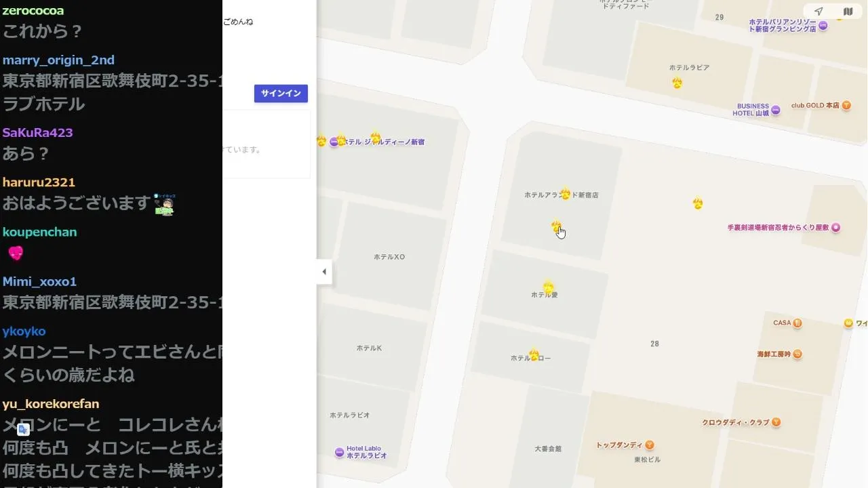Select block number 29 label
The width and height of the screenshot is (868, 488).
719,18
